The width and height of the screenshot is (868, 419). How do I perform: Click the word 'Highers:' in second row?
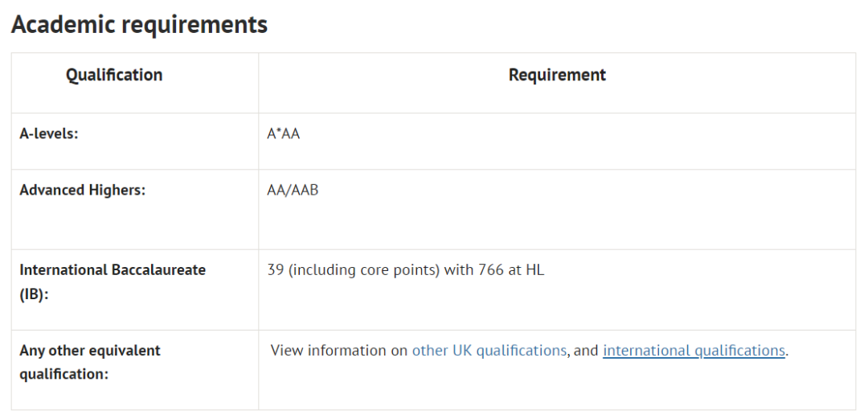click(118, 190)
